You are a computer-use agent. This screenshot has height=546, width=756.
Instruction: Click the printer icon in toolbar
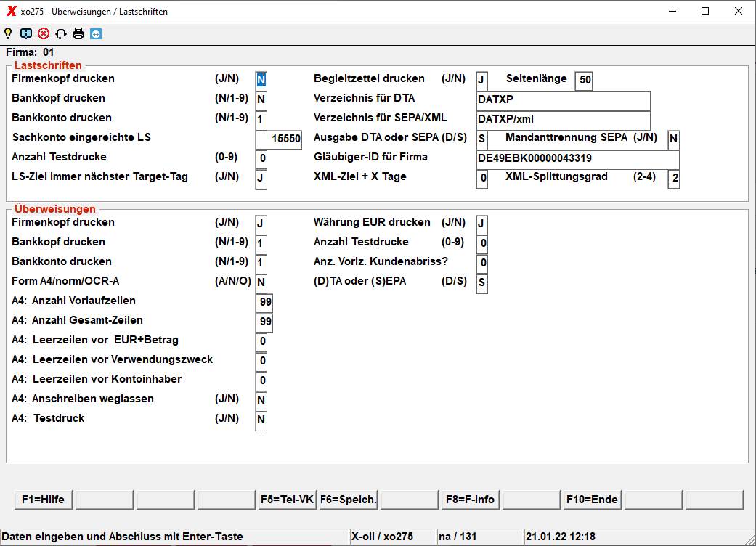coord(78,33)
